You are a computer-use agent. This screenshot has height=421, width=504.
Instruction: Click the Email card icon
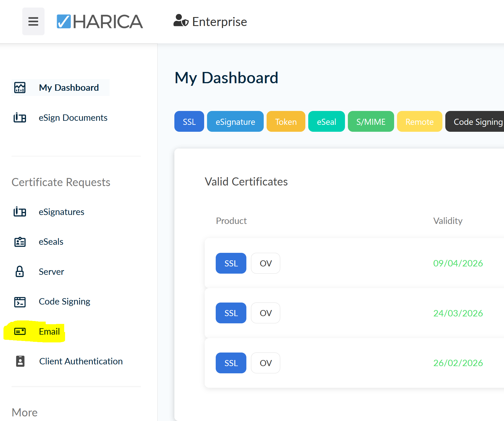tap(20, 331)
